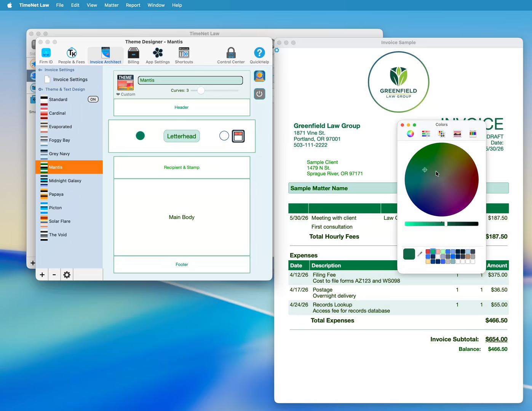The image size is (532, 411).
Task: Click the Header section block
Action: click(x=182, y=107)
